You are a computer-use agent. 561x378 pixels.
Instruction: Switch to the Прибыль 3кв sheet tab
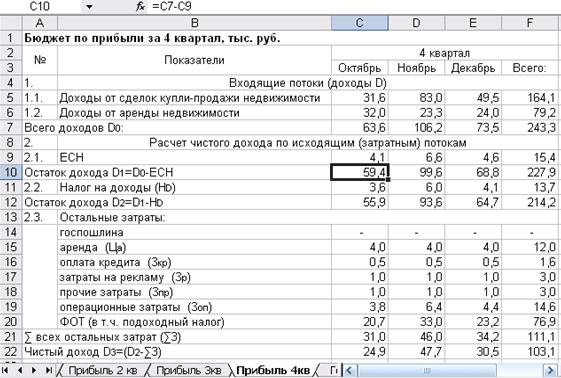click(x=189, y=370)
